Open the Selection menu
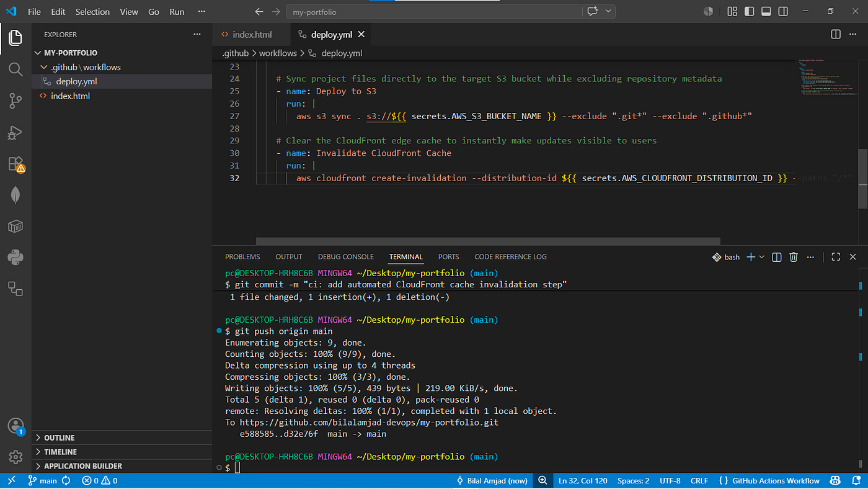The image size is (868, 489). point(92,12)
